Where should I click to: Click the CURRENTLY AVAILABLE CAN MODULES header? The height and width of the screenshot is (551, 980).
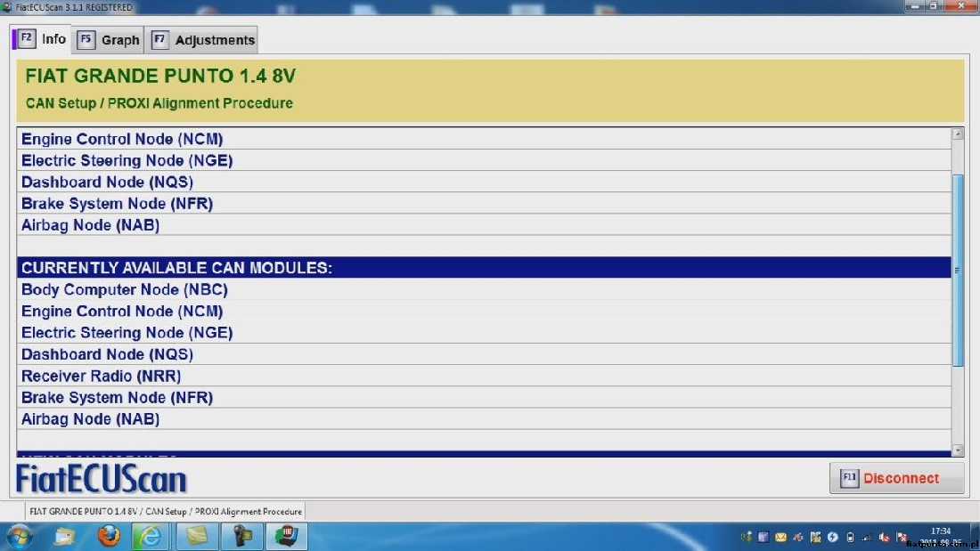tap(484, 268)
